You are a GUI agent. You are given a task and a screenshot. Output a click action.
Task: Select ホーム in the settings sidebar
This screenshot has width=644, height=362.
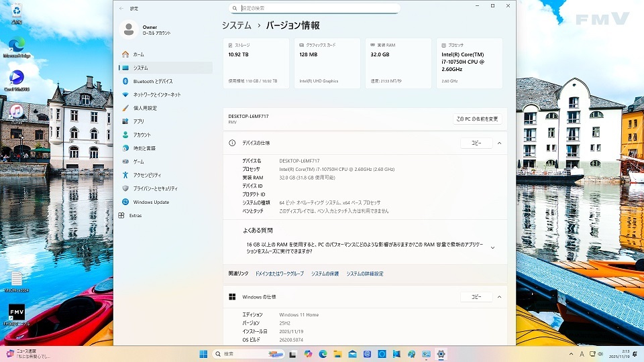coord(138,54)
